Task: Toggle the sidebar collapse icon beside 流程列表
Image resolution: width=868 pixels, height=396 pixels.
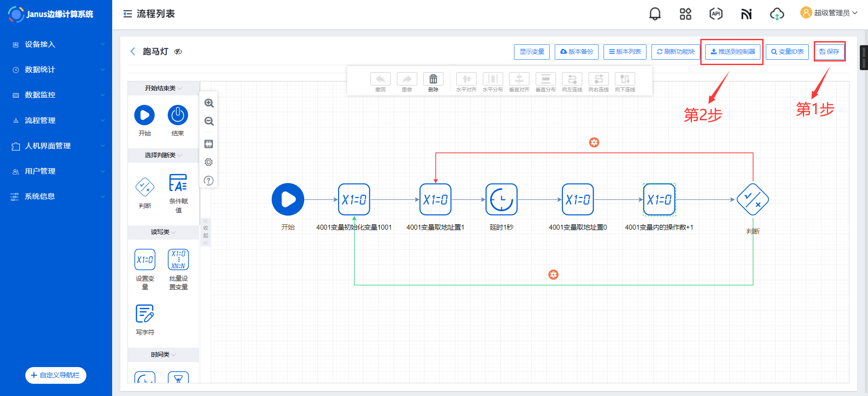Action: [127, 14]
